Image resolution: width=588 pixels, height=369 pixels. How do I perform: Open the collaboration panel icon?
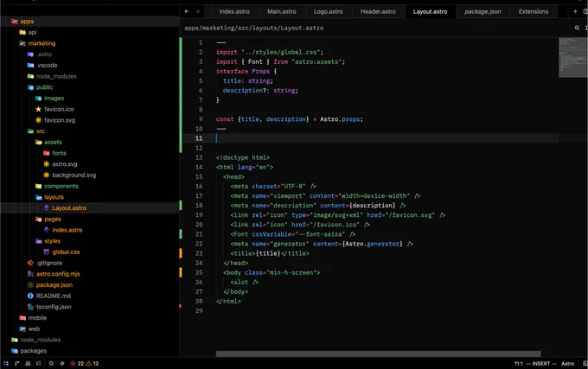(x=28, y=363)
